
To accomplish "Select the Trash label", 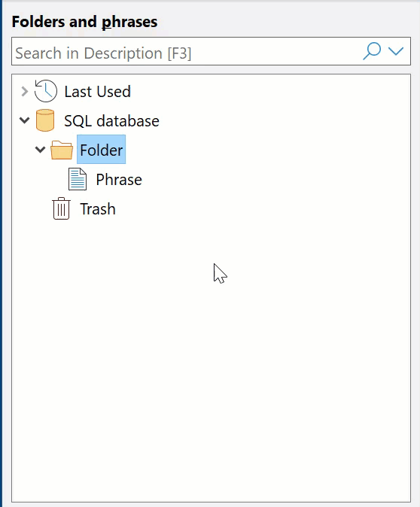I will click(x=98, y=209).
